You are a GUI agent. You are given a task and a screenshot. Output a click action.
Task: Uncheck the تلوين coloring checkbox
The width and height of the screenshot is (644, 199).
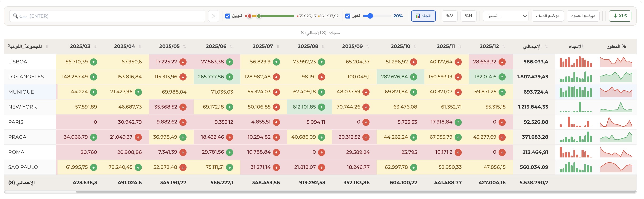[x=228, y=16]
